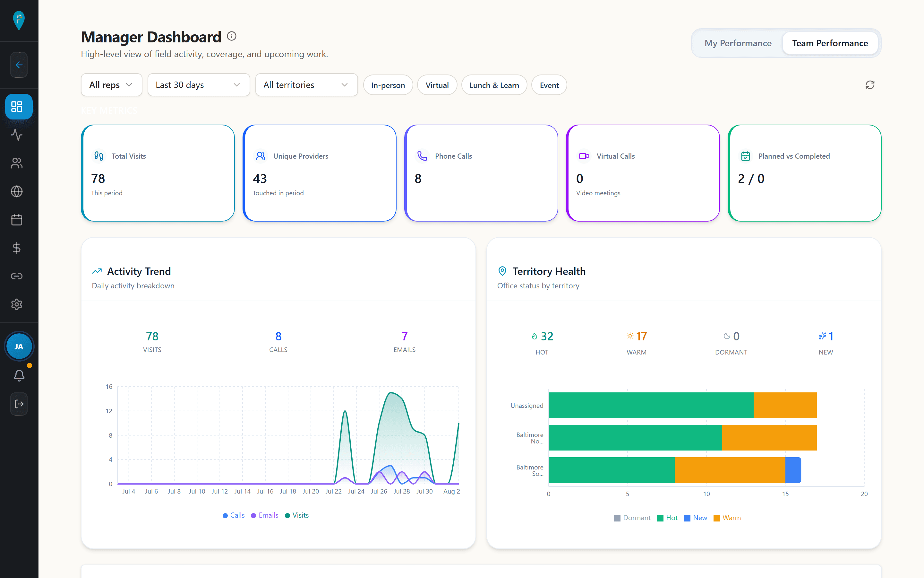Open the Unique Providers card
This screenshot has width=924, height=578.
[320, 173]
